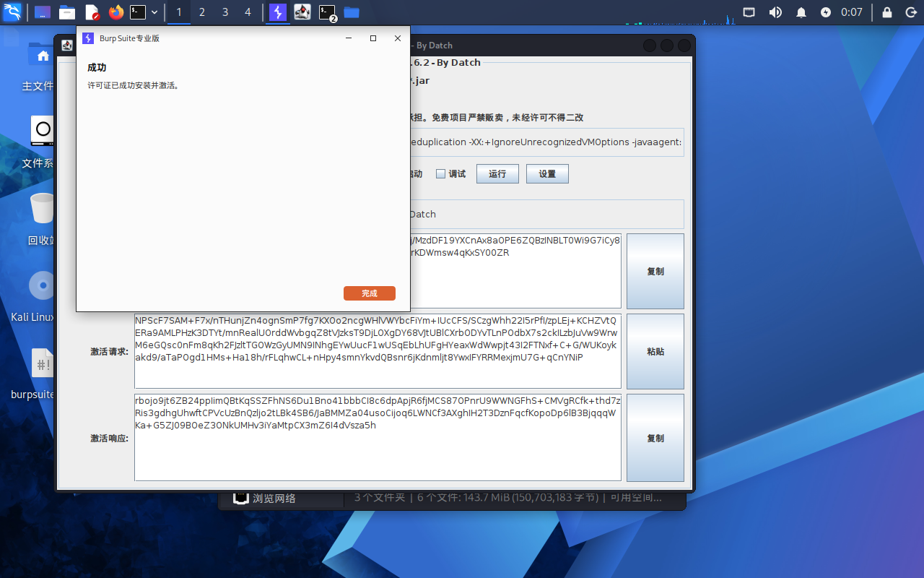Image resolution: width=924 pixels, height=578 pixels.
Task: Open the File System desktop icon
Action: coord(42,142)
